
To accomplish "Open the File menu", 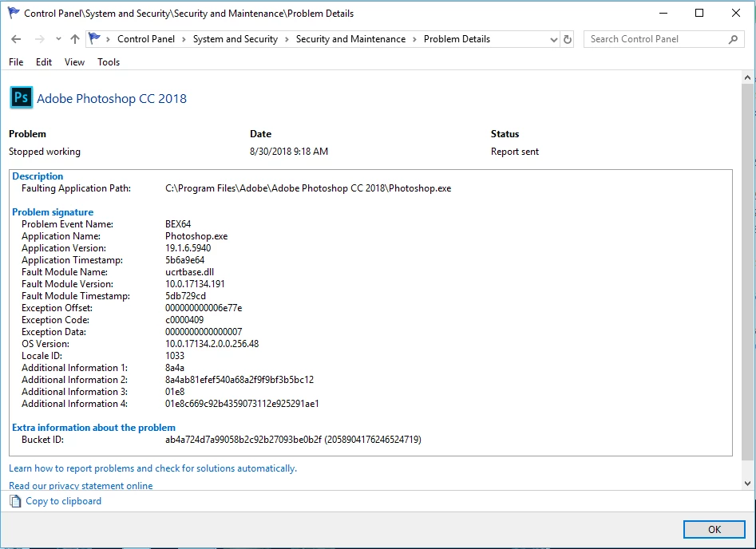I will pyautogui.click(x=16, y=62).
